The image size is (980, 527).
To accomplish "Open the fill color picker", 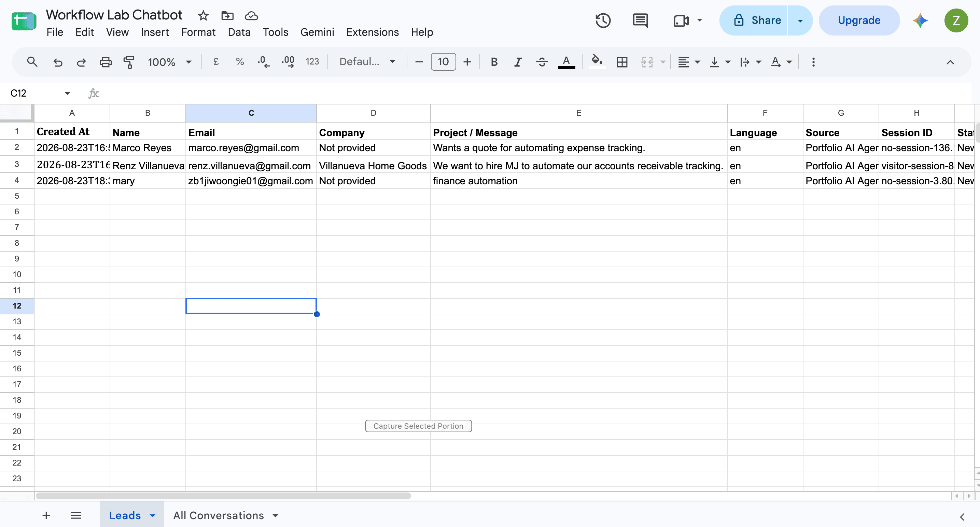I will (x=597, y=61).
